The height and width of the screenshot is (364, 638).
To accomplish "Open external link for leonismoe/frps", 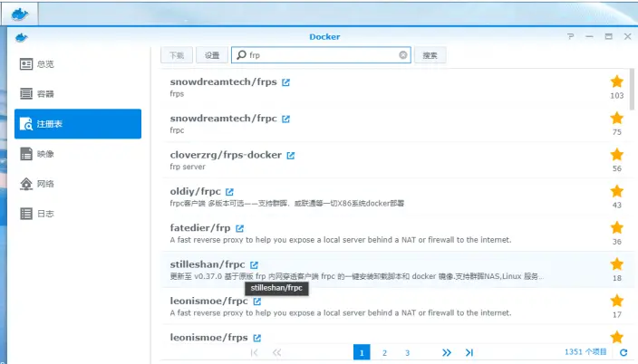I will 257,338.
